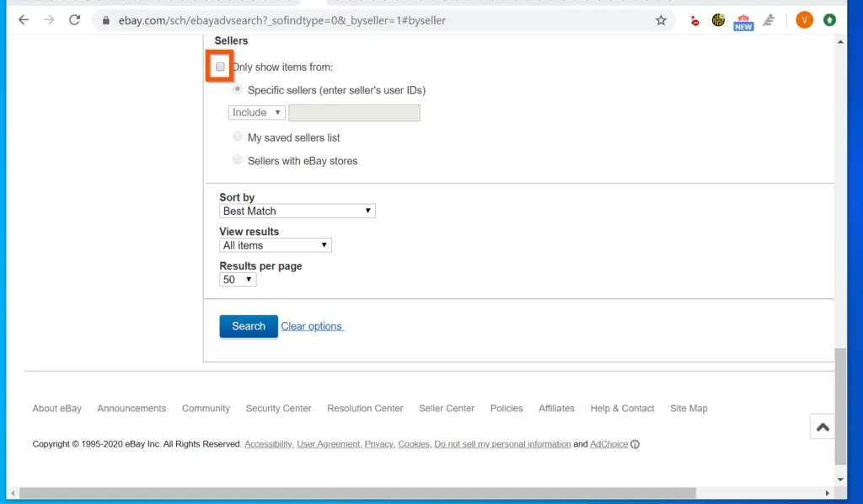
Task: Open the gray pen extension icon
Action: coord(769,20)
